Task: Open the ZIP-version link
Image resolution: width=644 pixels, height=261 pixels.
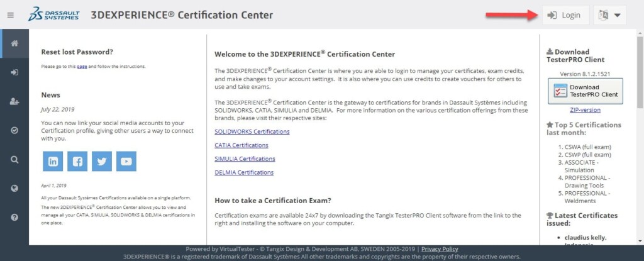Action: pos(585,110)
